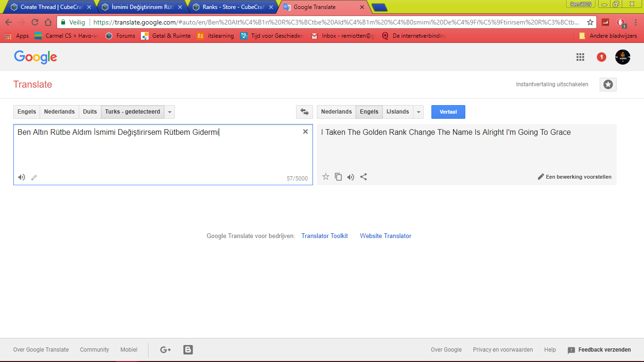The image size is (644, 362).
Task: Copy the translated text
Action: point(339,177)
